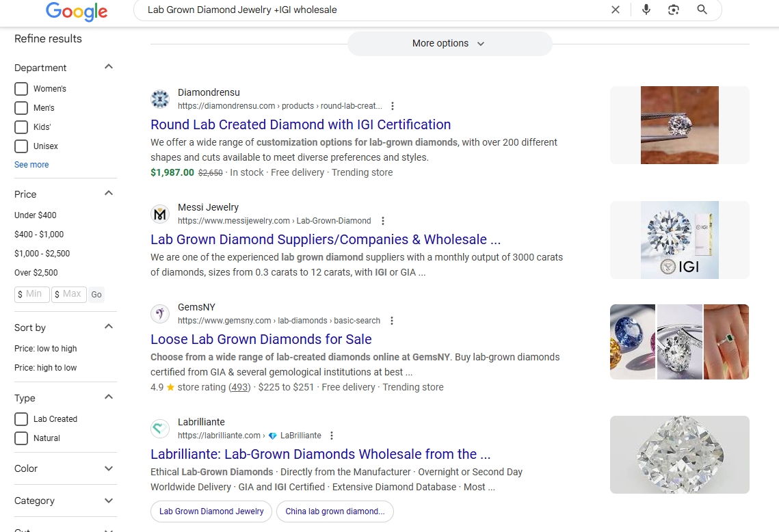Open GemsNY oval diamond ring thumbnail
This screenshot has width=779, height=532.
tap(679, 342)
